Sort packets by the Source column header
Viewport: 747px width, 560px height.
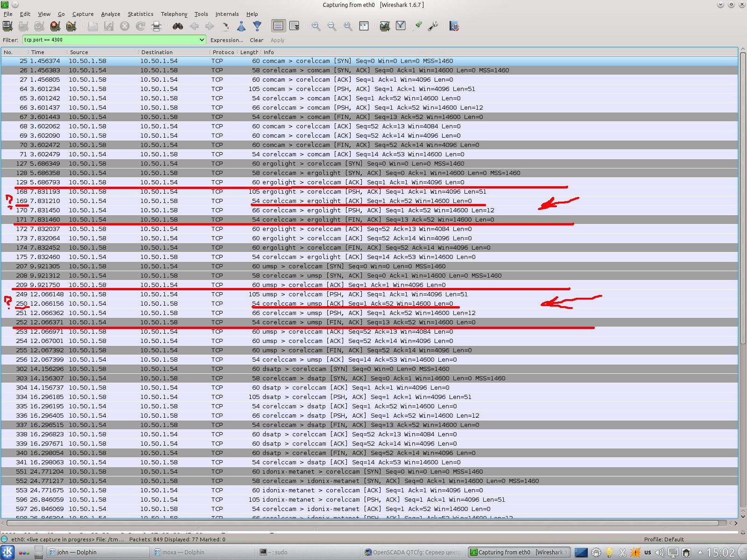pyautogui.click(x=79, y=52)
